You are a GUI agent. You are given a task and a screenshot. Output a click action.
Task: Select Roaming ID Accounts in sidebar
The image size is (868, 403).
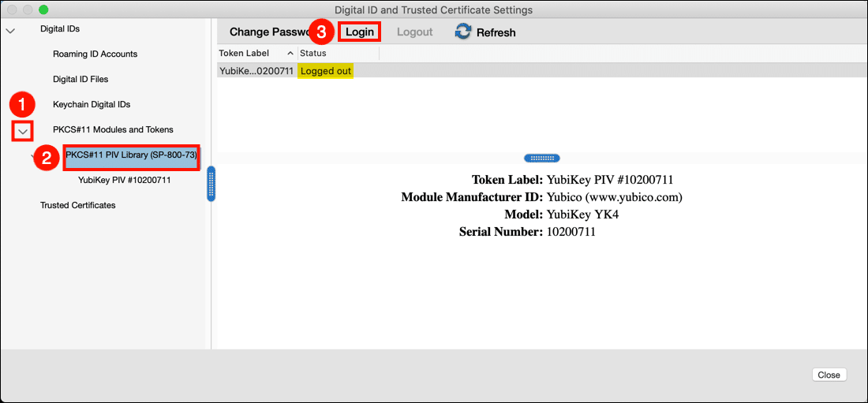[95, 54]
